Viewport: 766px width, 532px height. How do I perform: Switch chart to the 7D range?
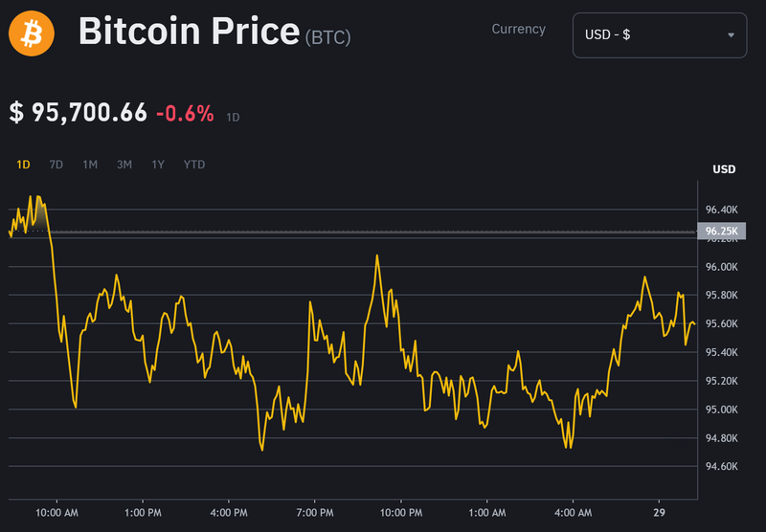[x=56, y=165]
